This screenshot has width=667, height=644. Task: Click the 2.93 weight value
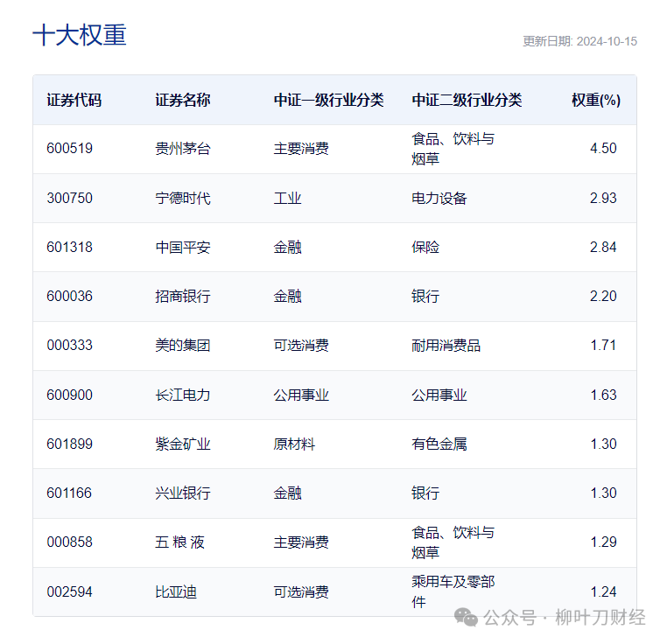point(603,198)
